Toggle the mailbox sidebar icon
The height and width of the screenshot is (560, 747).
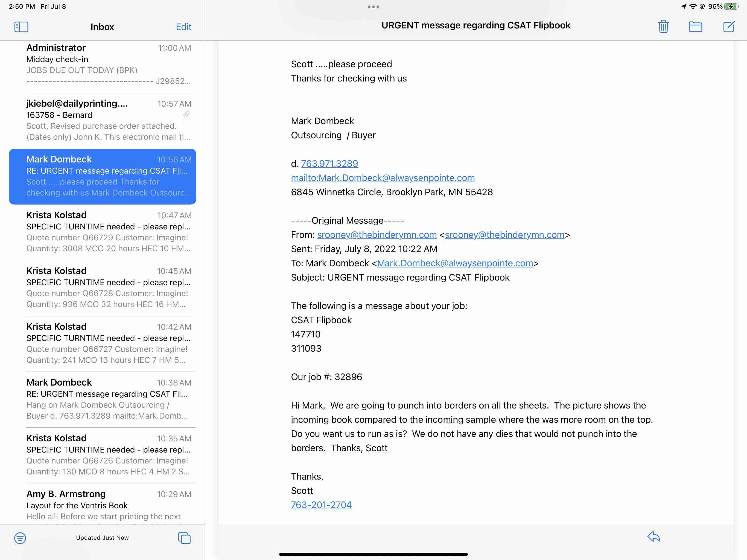pos(21,27)
